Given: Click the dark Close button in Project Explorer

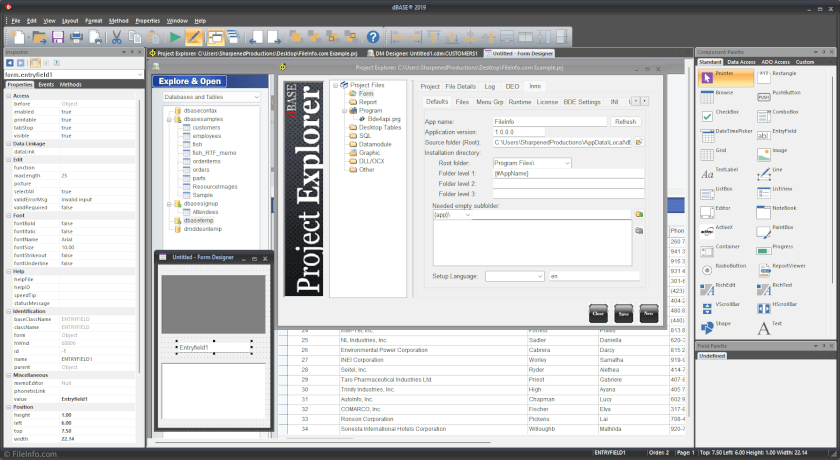Looking at the screenshot, I should (x=598, y=314).
